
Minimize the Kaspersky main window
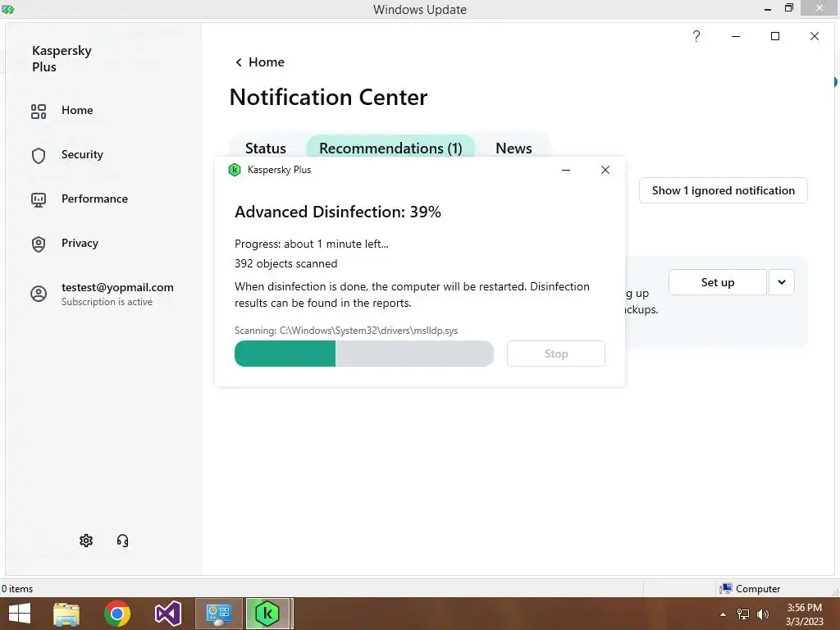coord(736,36)
